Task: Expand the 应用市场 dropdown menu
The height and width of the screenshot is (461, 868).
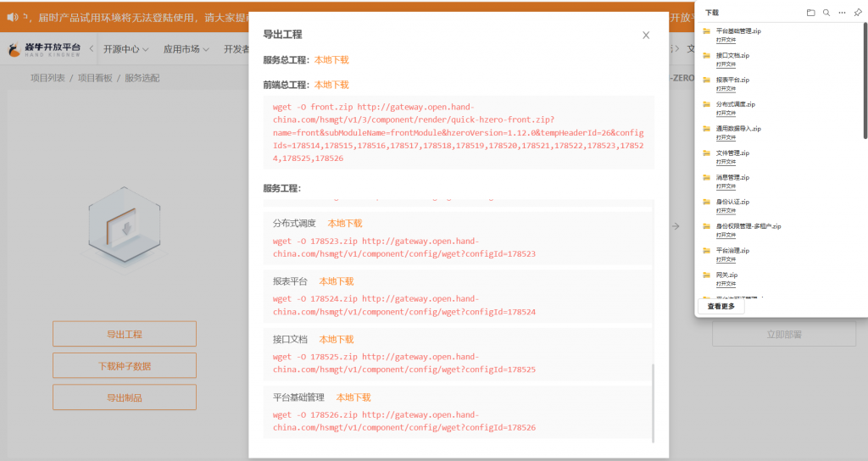Action: 186,49
